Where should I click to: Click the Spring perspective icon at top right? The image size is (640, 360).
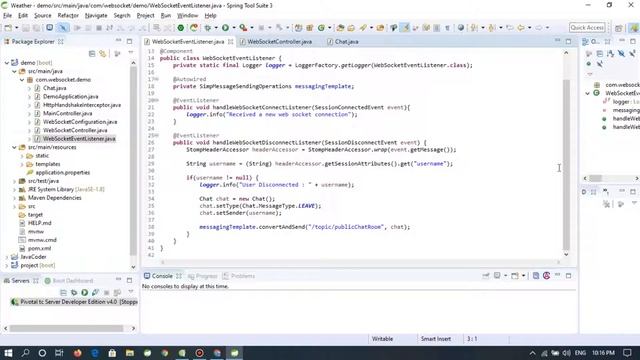pyautogui.click(x=634, y=28)
